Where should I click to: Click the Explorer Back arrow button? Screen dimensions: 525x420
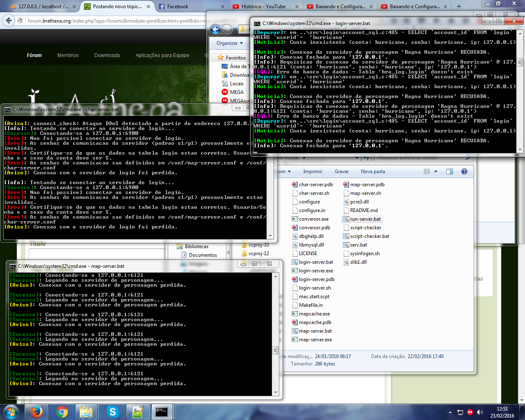point(215,29)
